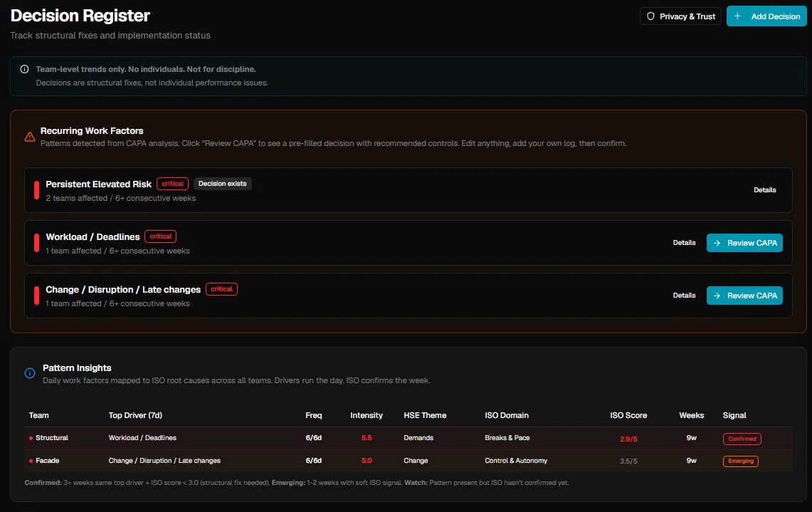Click the Freq column header
This screenshot has width=812, height=512.
click(x=314, y=416)
